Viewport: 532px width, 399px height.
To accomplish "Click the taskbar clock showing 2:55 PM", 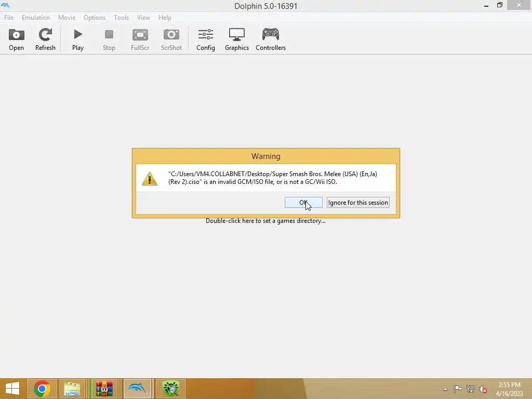I will pos(509,389).
